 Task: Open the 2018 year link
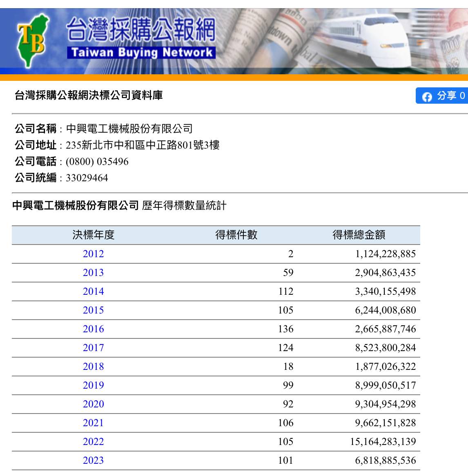pos(93,367)
